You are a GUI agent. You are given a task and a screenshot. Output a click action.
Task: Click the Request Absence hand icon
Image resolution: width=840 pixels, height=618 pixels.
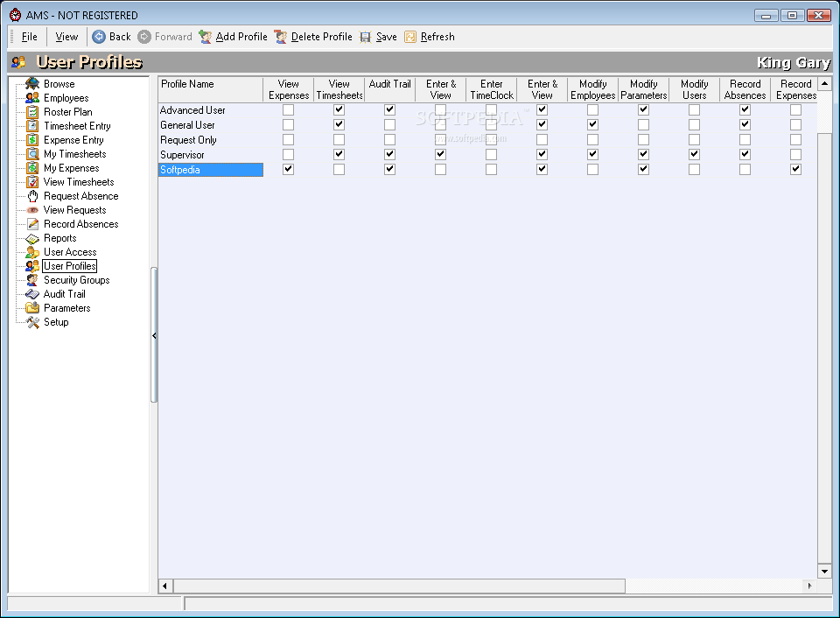click(x=32, y=195)
